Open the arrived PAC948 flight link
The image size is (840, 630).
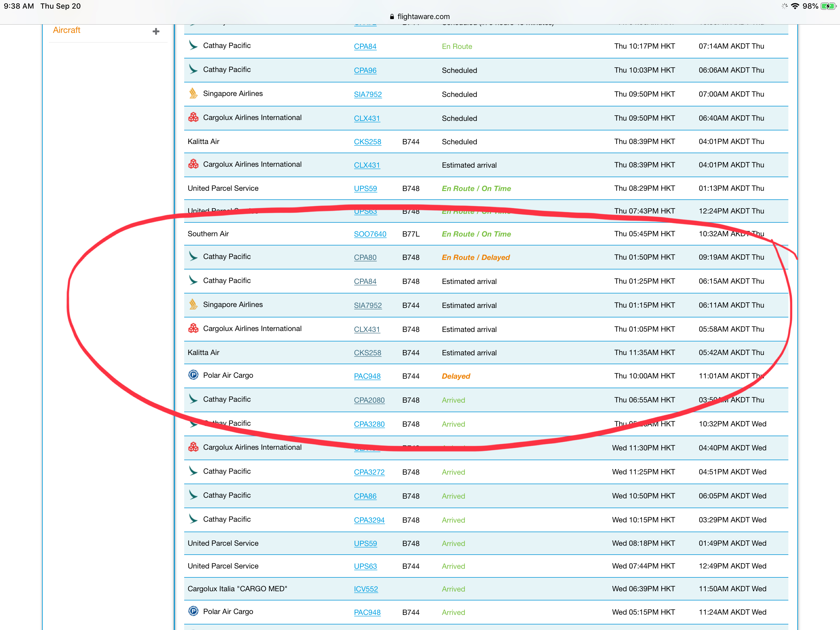click(367, 612)
